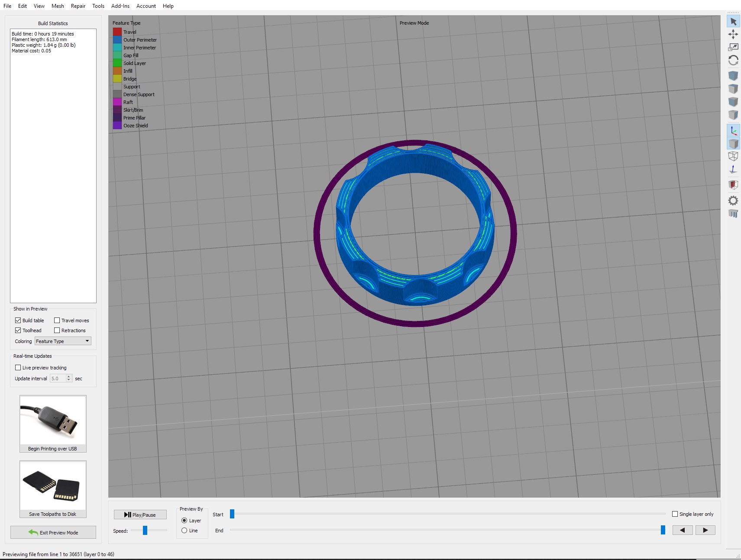Uncheck the Build table checkbox
The height and width of the screenshot is (560, 741).
pyautogui.click(x=18, y=320)
